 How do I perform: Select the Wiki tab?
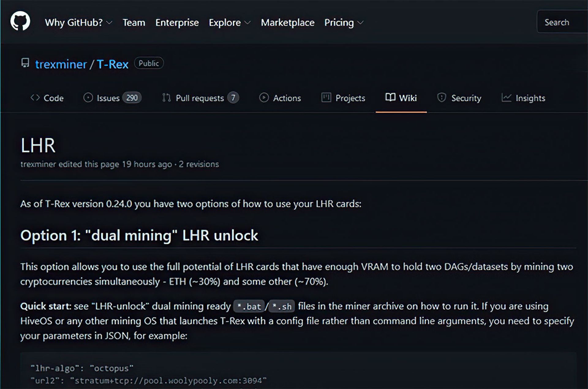tap(401, 98)
